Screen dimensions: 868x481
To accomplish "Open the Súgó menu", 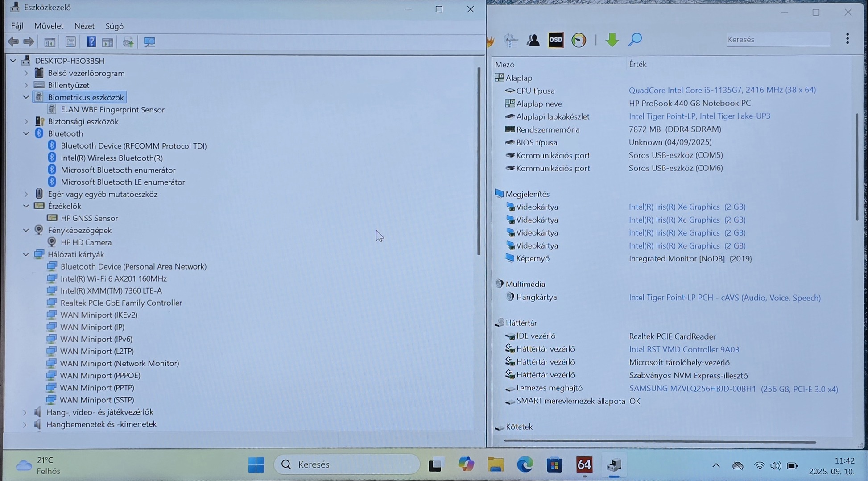I will click(x=114, y=26).
